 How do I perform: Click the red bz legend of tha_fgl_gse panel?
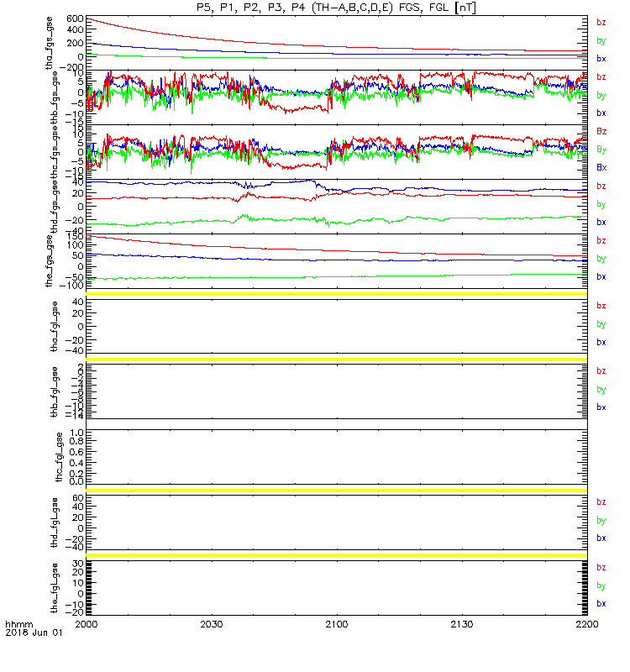(601, 306)
